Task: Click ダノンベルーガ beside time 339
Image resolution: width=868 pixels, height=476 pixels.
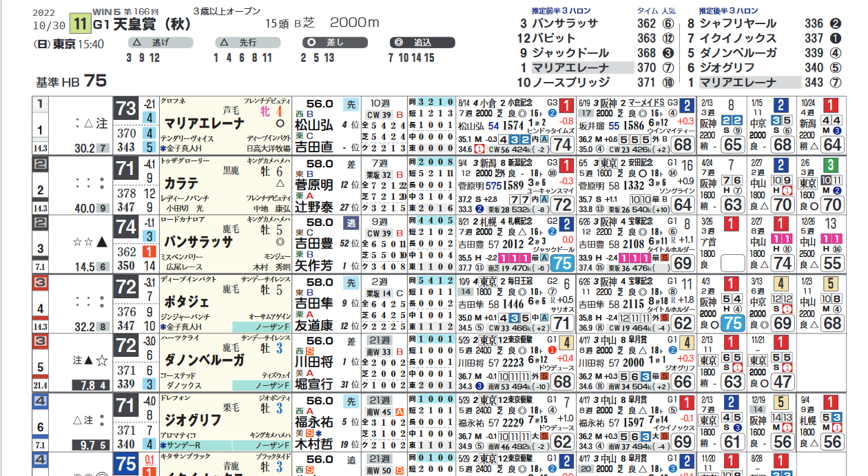Action: [x=738, y=53]
